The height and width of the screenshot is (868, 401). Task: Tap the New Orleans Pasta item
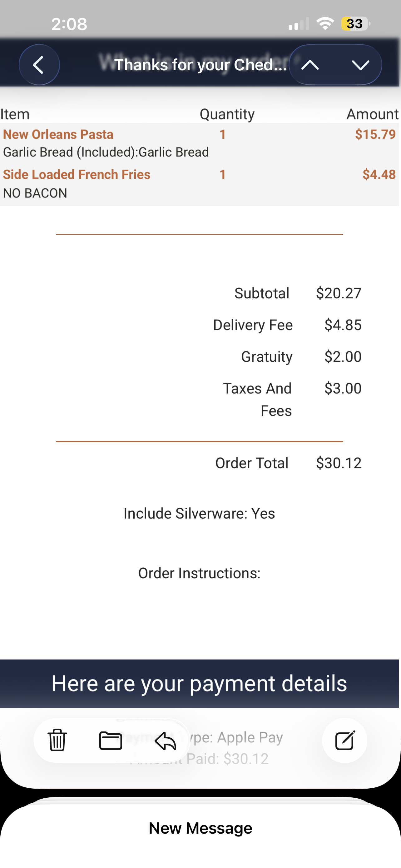pyautogui.click(x=58, y=134)
